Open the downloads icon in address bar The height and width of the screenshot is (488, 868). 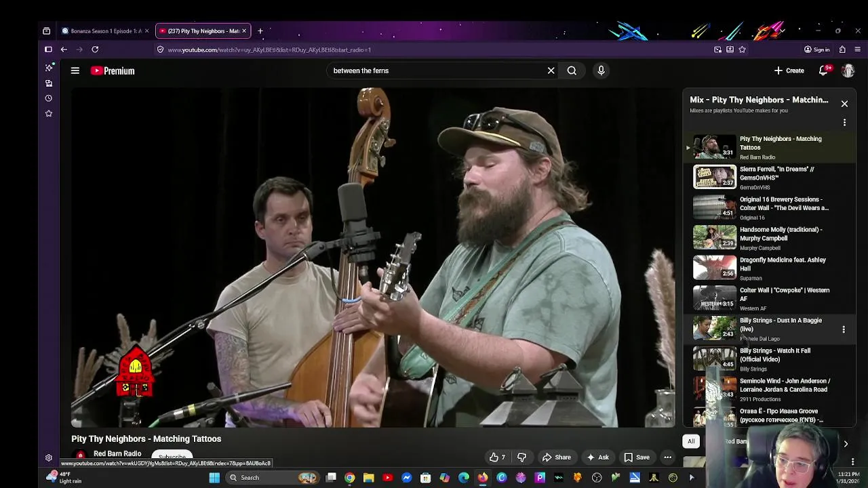730,49
